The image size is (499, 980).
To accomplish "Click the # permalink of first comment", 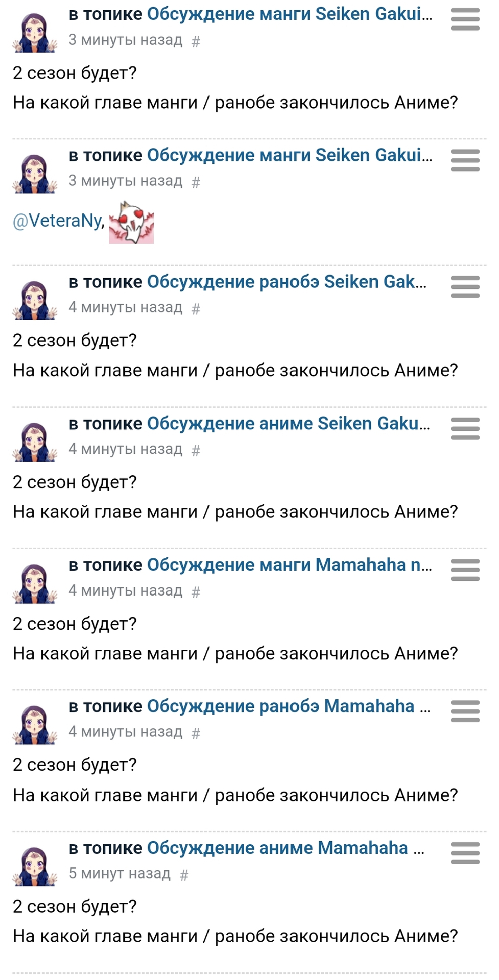I will coord(196,41).
